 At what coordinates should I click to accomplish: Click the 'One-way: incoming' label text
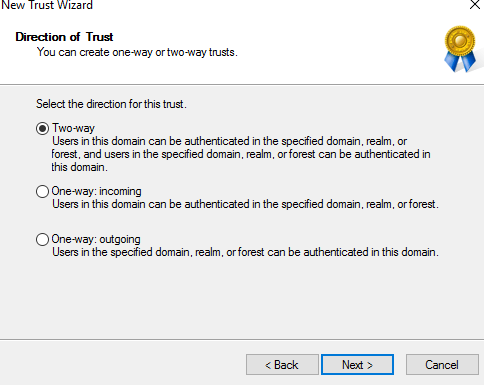pyautogui.click(x=96, y=191)
